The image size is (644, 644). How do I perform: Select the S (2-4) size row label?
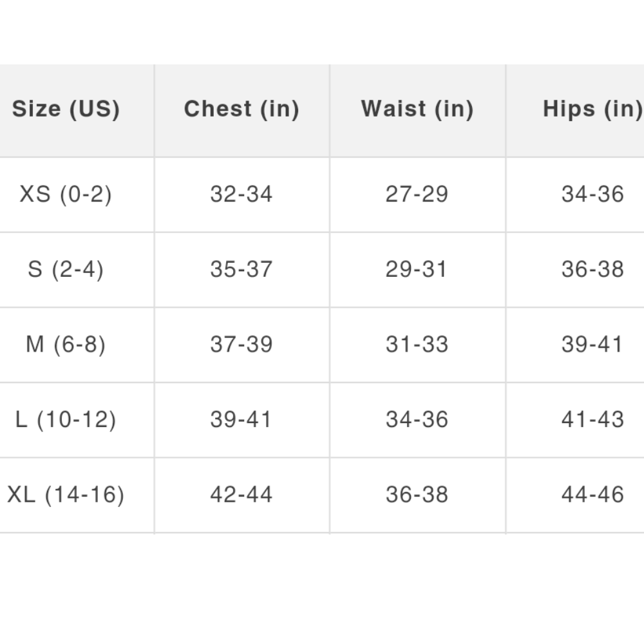pos(66,269)
